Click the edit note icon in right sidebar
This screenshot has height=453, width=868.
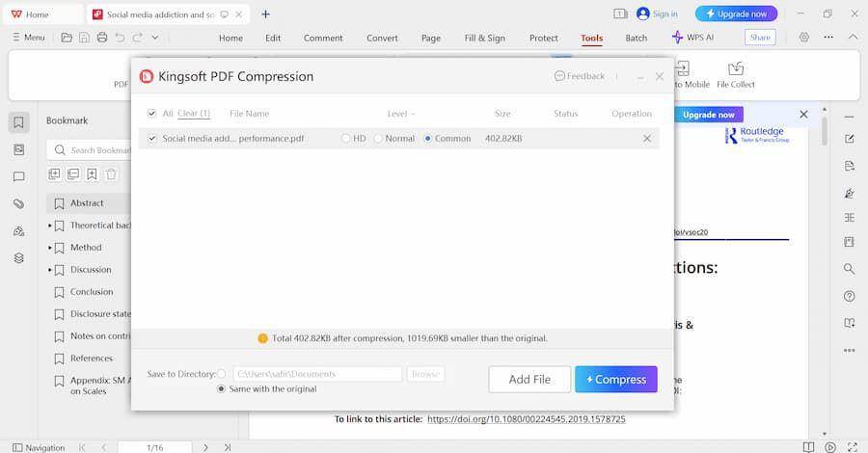pyautogui.click(x=849, y=139)
